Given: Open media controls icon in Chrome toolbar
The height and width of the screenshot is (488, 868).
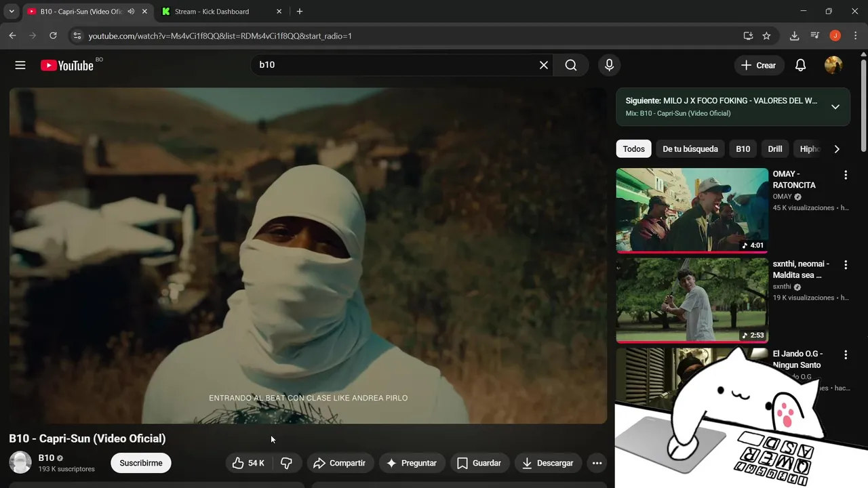Looking at the screenshot, I should point(815,36).
